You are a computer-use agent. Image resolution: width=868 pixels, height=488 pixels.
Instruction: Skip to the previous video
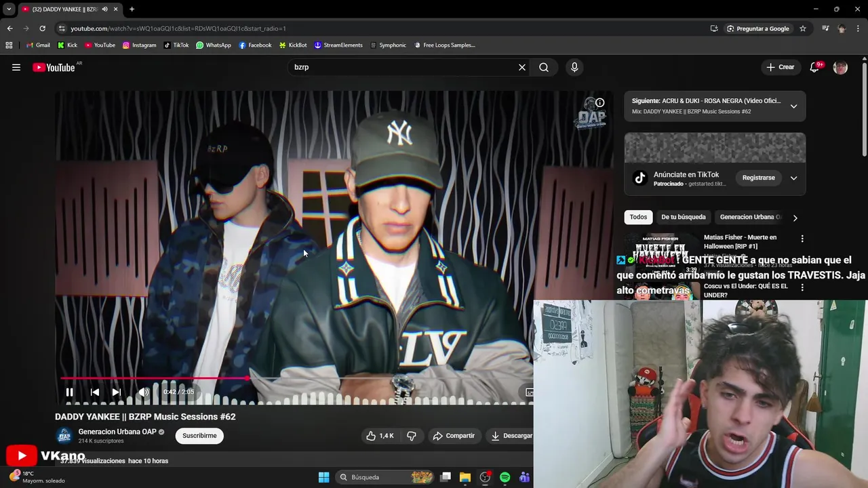[x=95, y=392]
